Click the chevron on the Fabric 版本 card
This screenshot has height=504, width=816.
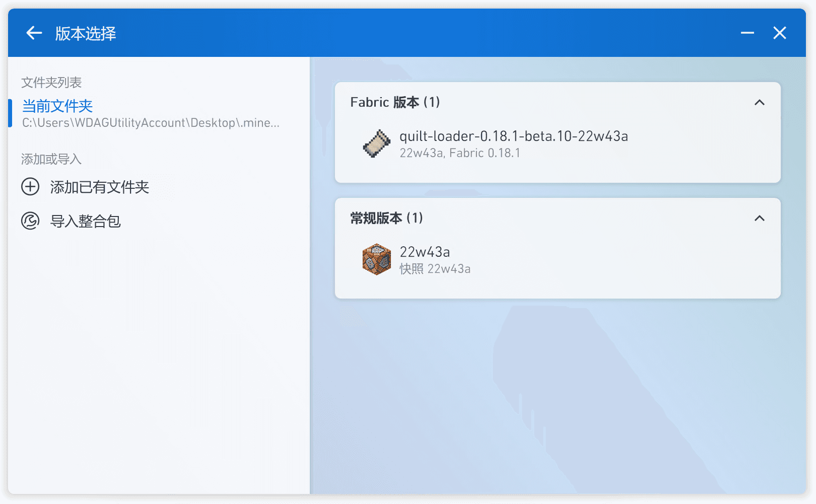[x=760, y=102]
